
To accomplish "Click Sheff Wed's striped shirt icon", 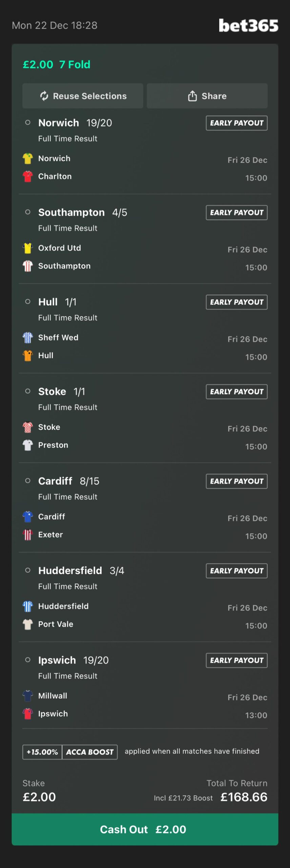I will [28, 337].
